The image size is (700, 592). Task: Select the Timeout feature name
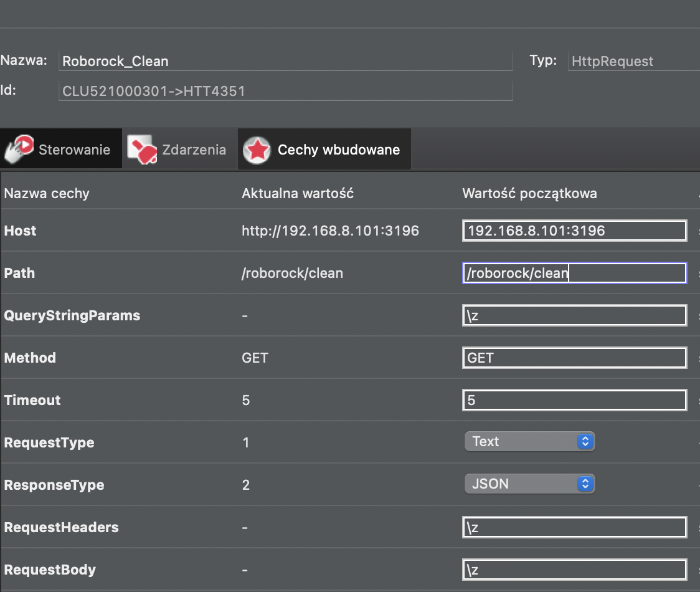click(32, 400)
